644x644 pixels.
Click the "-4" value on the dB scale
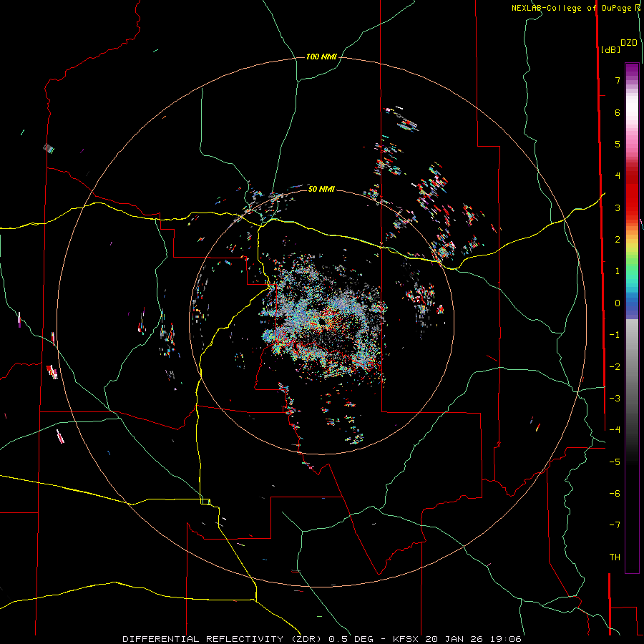(615, 430)
